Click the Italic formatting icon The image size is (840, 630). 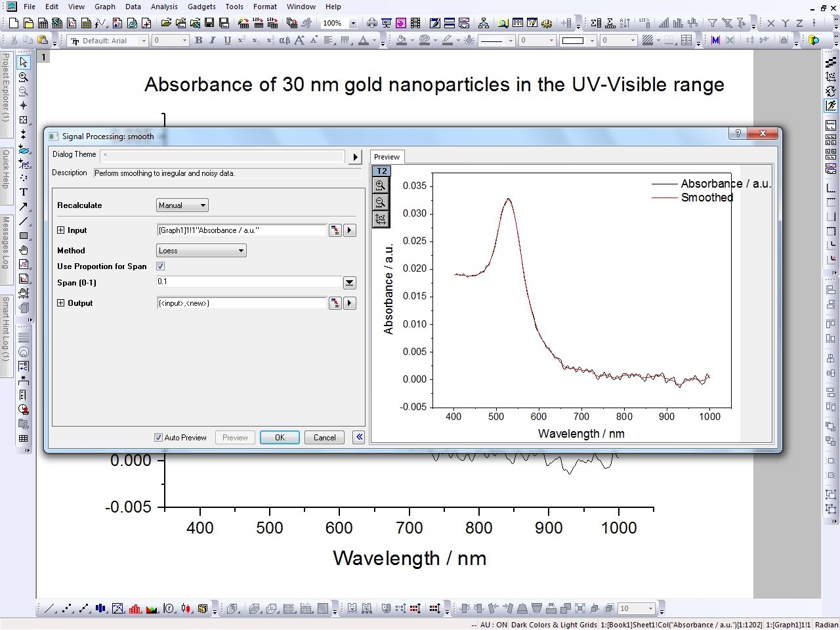pyautogui.click(x=213, y=41)
